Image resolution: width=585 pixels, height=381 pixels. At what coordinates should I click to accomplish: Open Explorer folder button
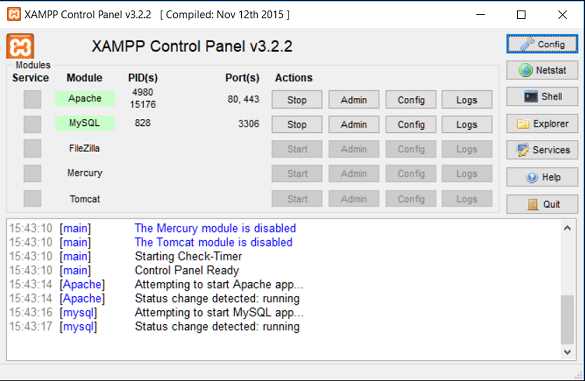(x=542, y=124)
